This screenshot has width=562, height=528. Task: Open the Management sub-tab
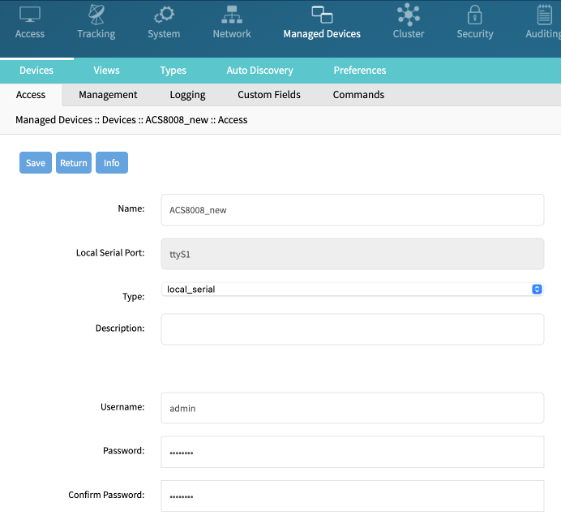coord(108,95)
